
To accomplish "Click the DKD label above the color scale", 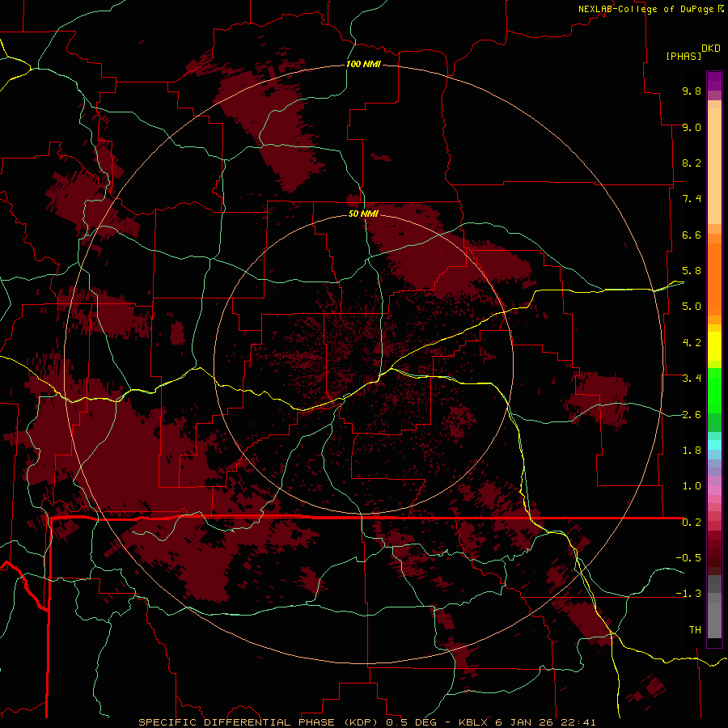I will (x=711, y=49).
